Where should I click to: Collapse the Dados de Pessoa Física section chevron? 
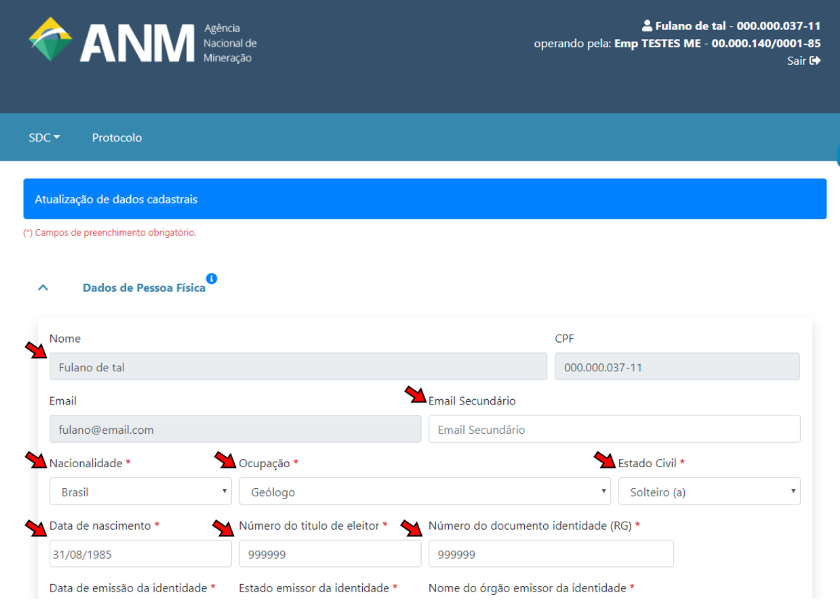click(x=43, y=288)
